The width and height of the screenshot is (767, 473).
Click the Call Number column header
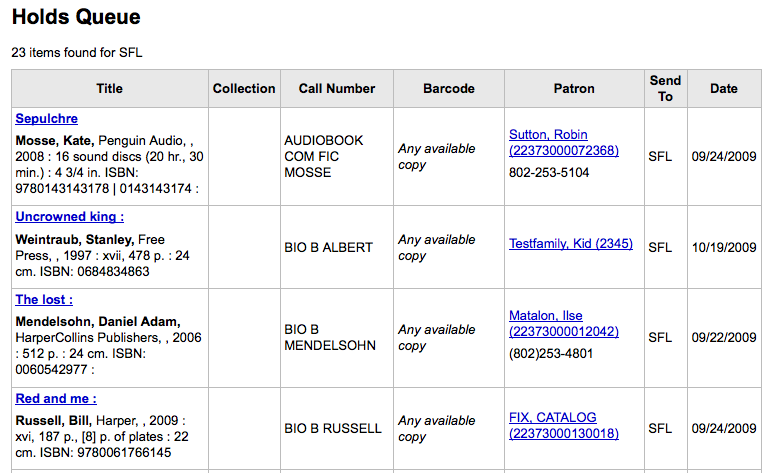pos(337,89)
